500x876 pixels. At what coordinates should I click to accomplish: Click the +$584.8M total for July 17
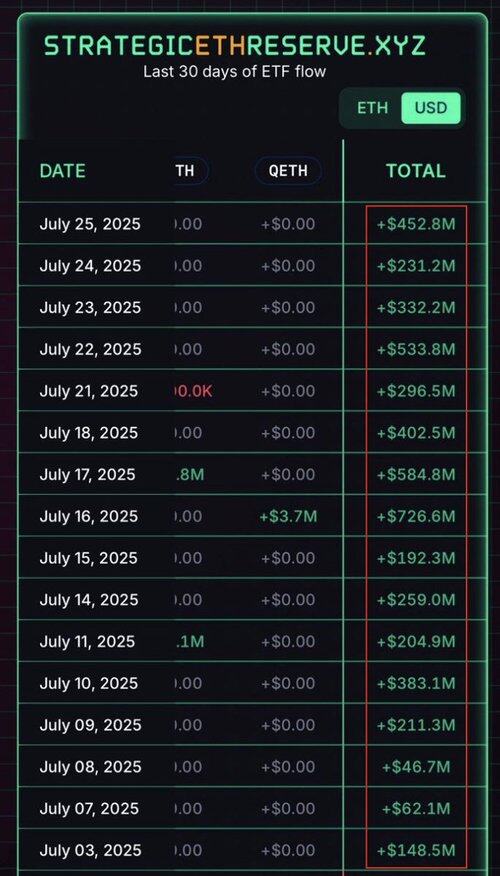click(416, 474)
